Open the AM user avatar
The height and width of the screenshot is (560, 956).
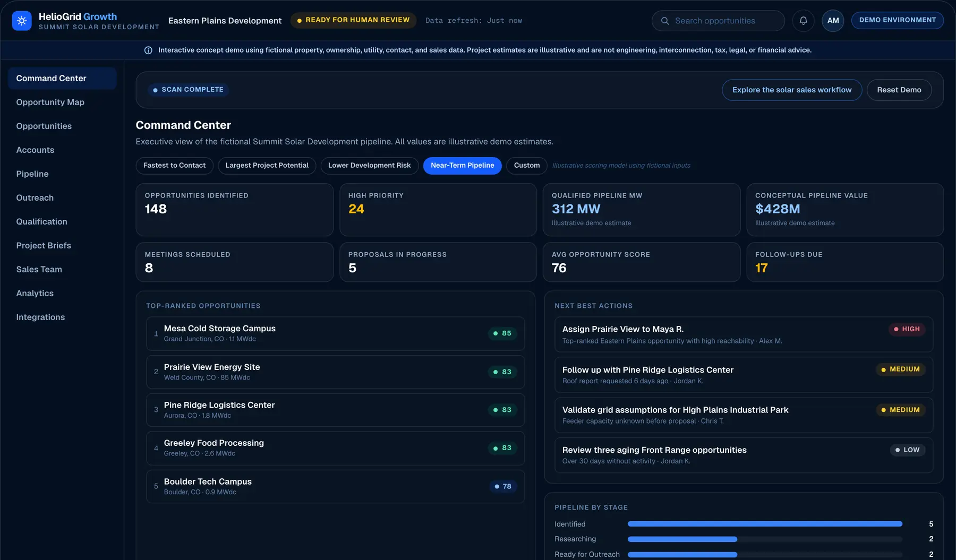pyautogui.click(x=833, y=21)
